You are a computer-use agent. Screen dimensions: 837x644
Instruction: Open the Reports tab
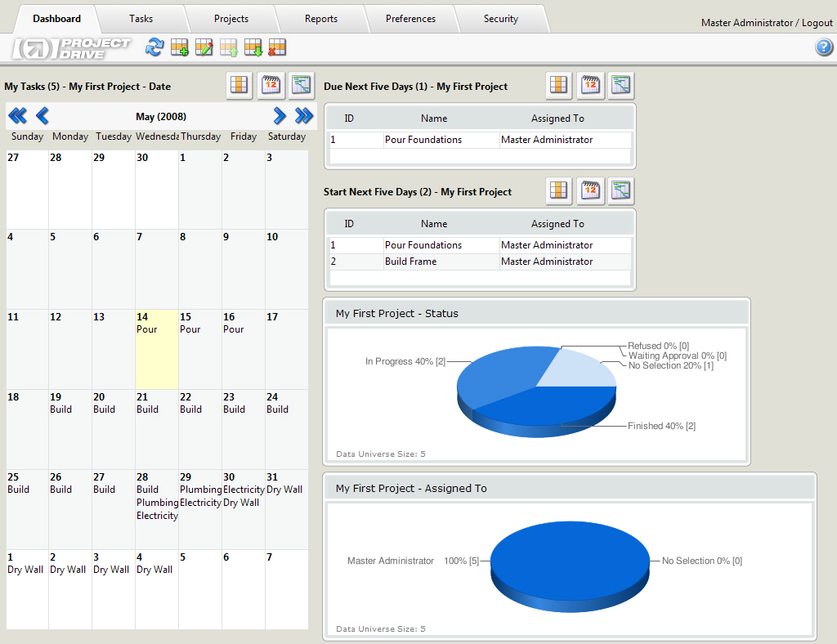[320, 18]
